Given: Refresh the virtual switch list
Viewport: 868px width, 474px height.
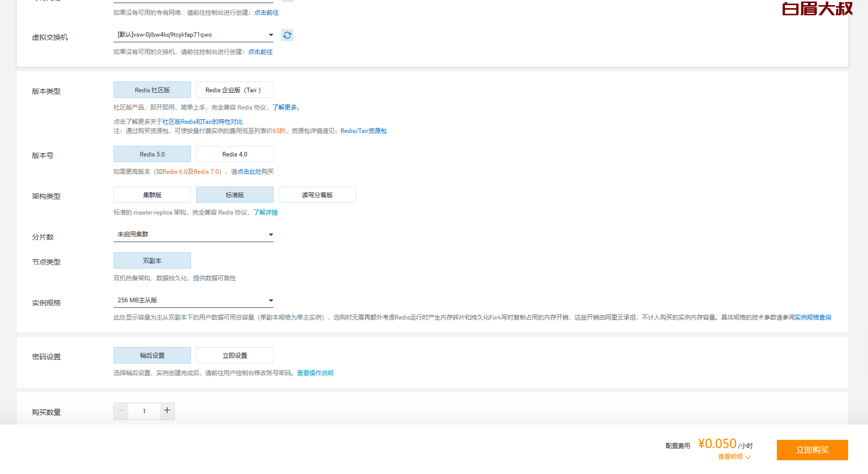Looking at the screenshot, I should [x=287, y=35].
